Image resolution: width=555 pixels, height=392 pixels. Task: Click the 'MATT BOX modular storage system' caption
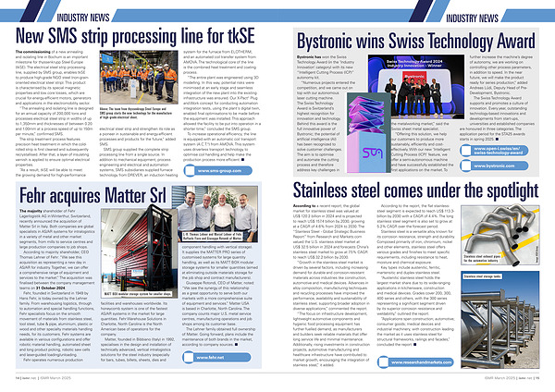click(138, 294)
